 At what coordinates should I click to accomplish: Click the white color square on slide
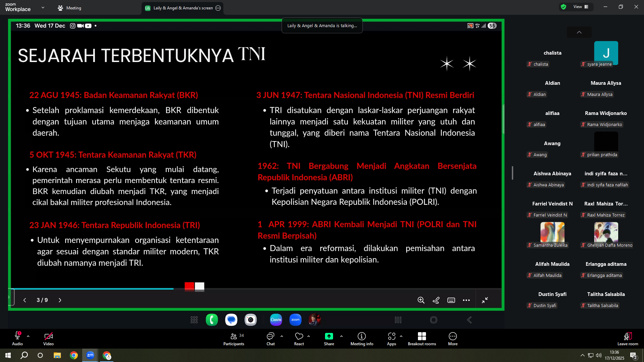coord(199,286)
